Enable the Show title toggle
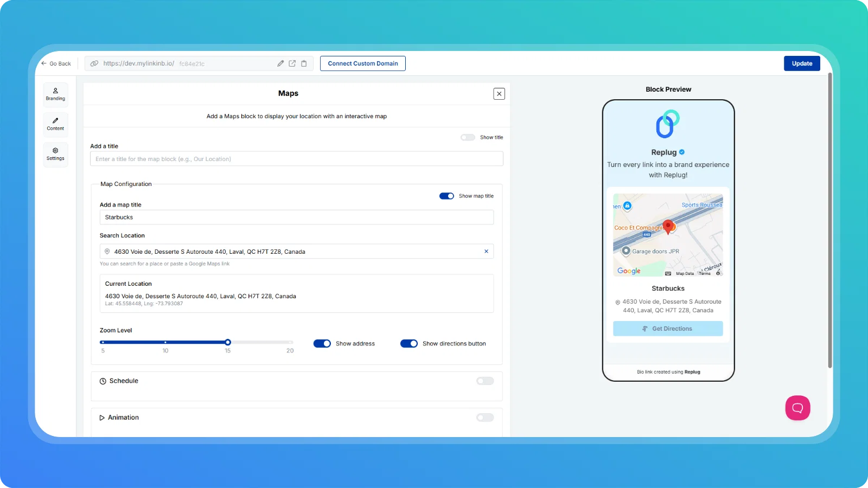Image resolution: width=868 pixels, height=488 pixels. [468, 138]
